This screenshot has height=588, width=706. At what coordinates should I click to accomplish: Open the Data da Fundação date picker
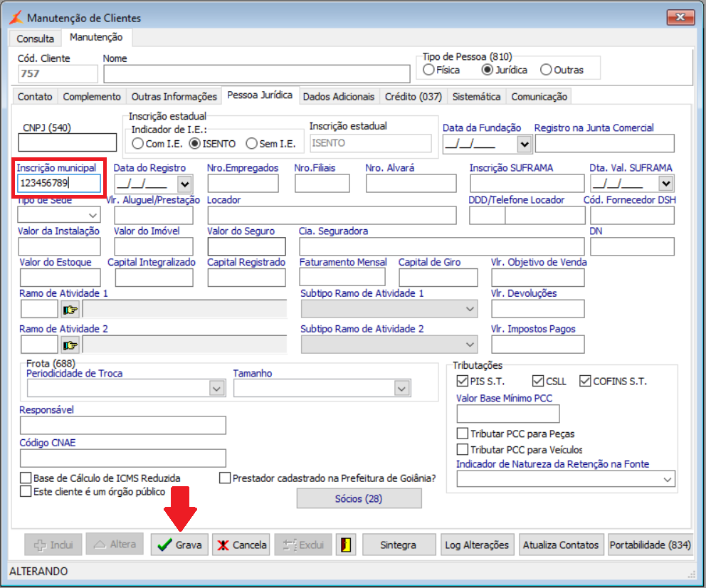tap(524, 145)
